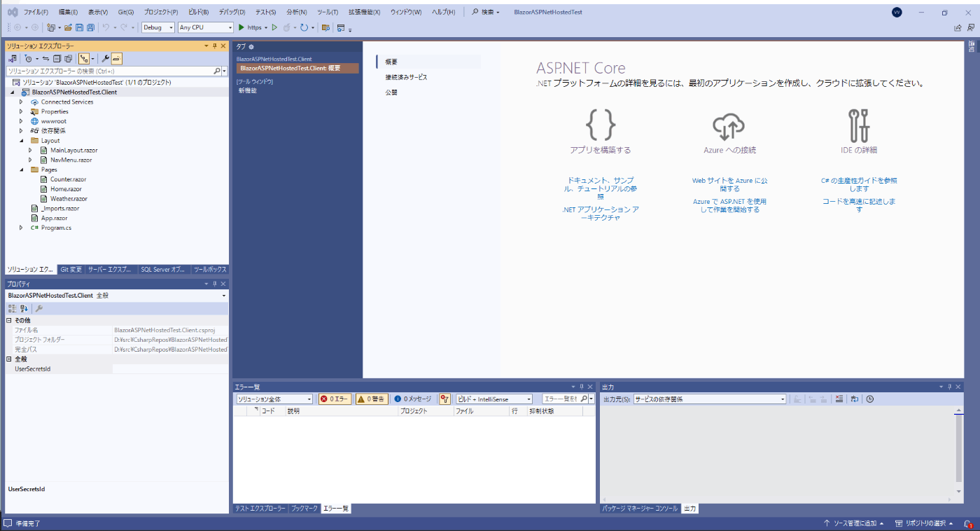Screen dimensions: 980x531
Task: Click the browser refresh icon in toolbar
Action: [x=304, y=27]
